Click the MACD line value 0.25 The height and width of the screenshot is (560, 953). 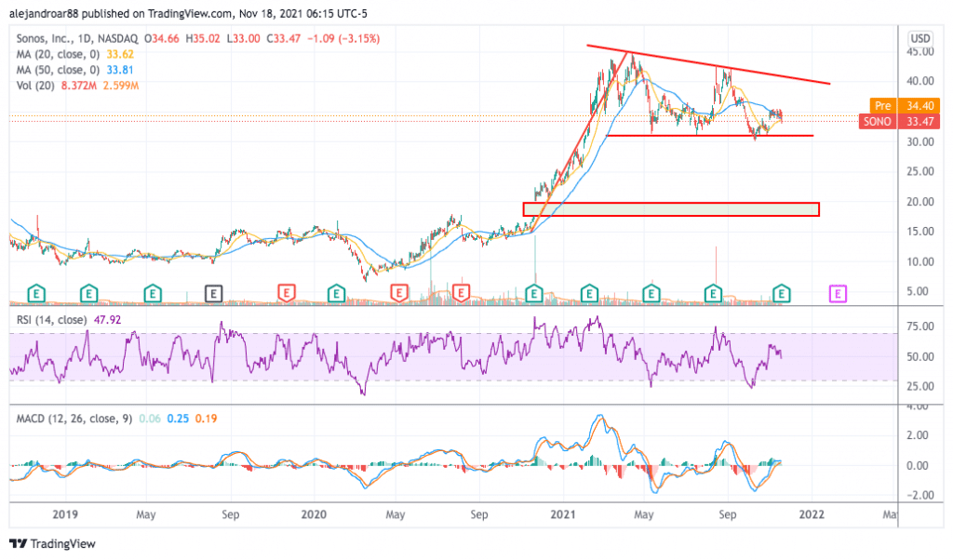178,419
